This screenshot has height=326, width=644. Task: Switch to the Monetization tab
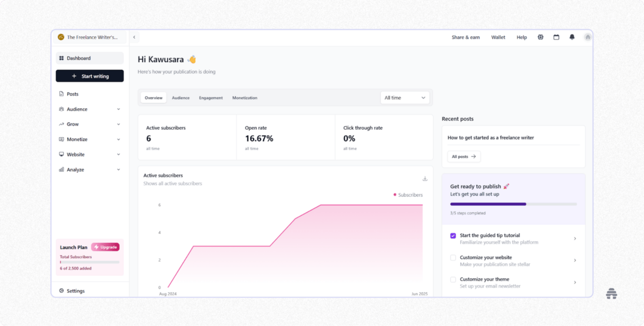[x=245, y=98]
